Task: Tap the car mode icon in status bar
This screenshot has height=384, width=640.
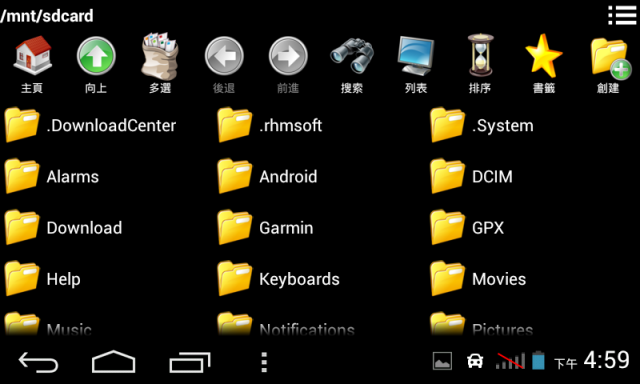Action: (475, 361)
